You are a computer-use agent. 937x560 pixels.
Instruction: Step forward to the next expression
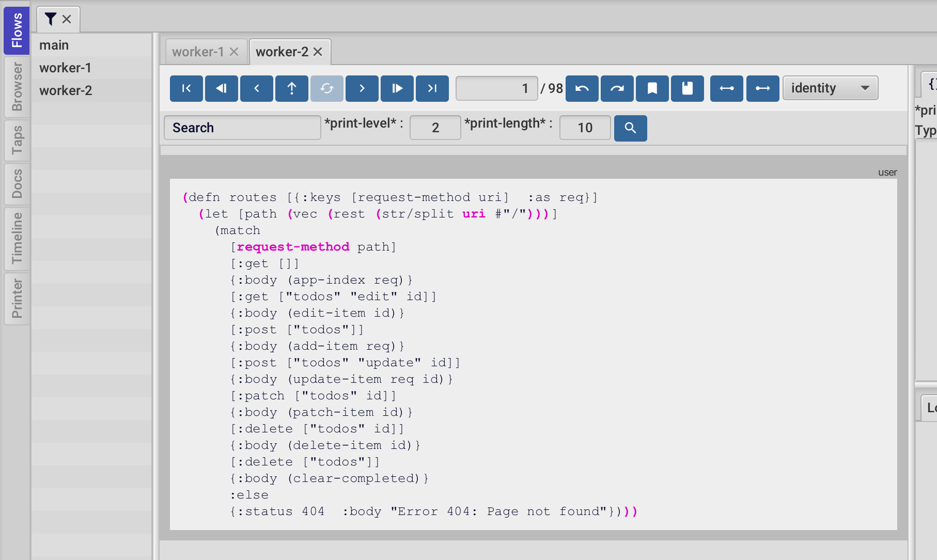tap(362, 88)
